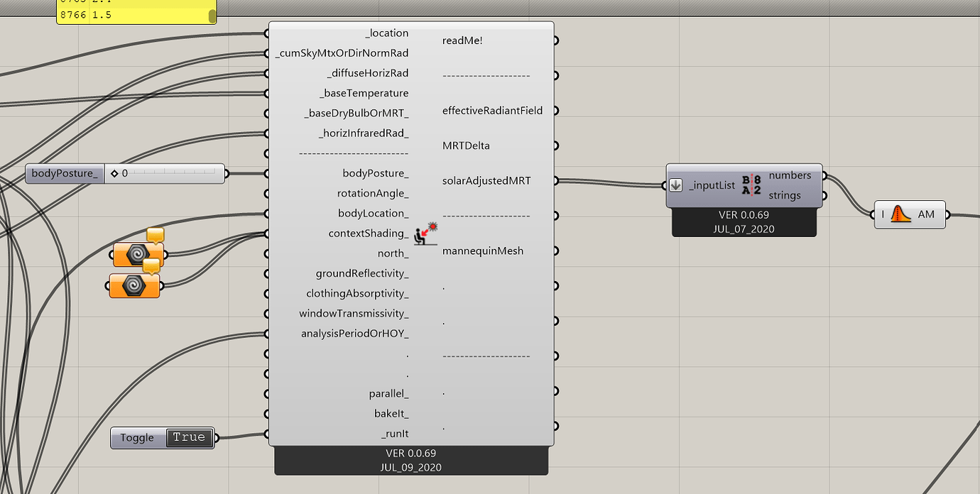Screen dimensions: 980x494
Task: Click the _runIt input port
Action: tap(266, 433)
